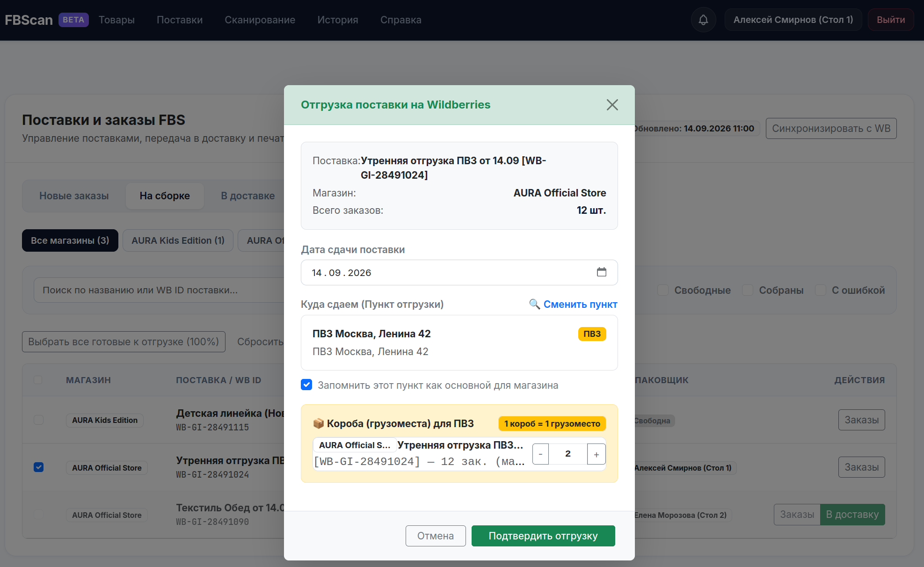This screenshot has height=567, width=924.
Task: Switch to the В доставке tab
Action: (x=248, y=196)
